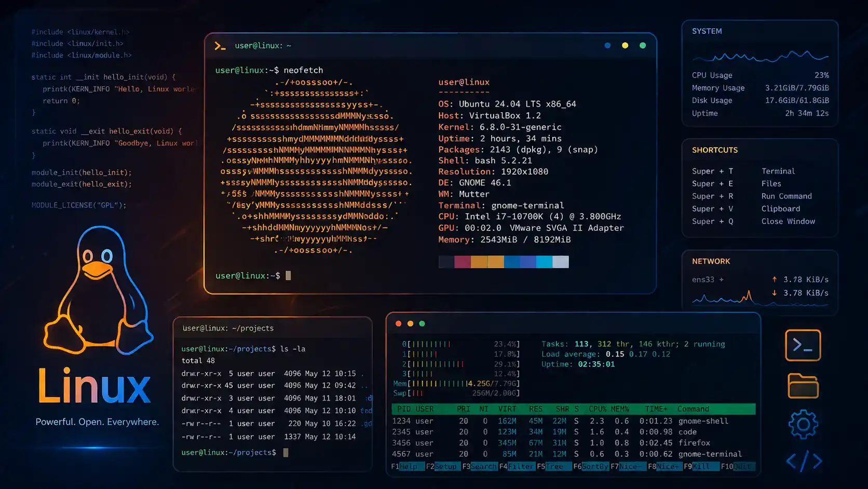The image size is (868, 489).
Task: Click the cyan swatch in neofetch palette
Action: click(x=545, y=262)
